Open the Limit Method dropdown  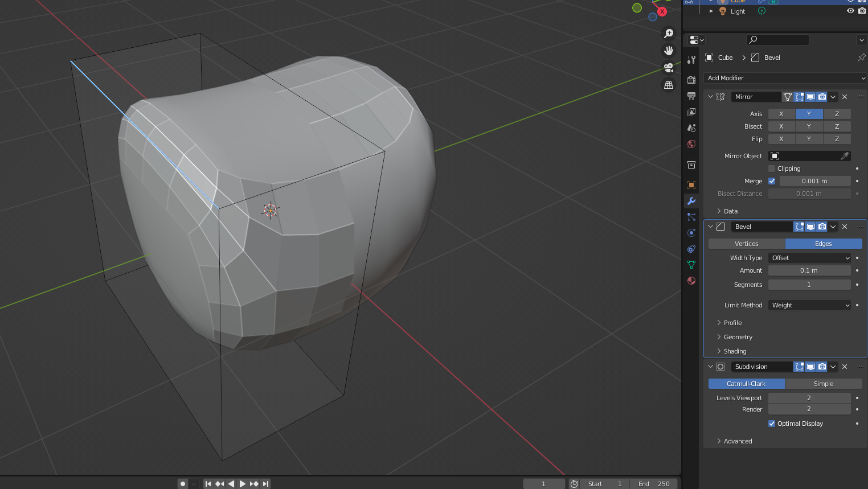coord(809,305)
